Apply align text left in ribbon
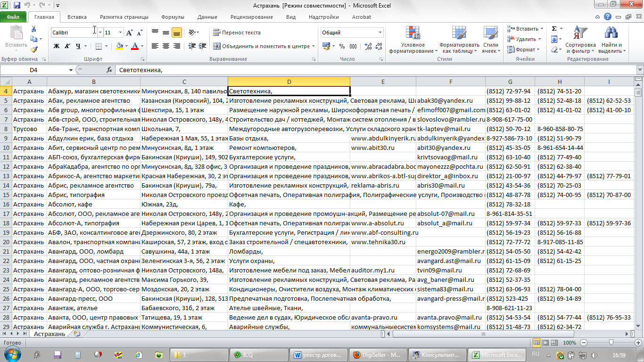Screen dimensions: 644x362 click(155, 46)
